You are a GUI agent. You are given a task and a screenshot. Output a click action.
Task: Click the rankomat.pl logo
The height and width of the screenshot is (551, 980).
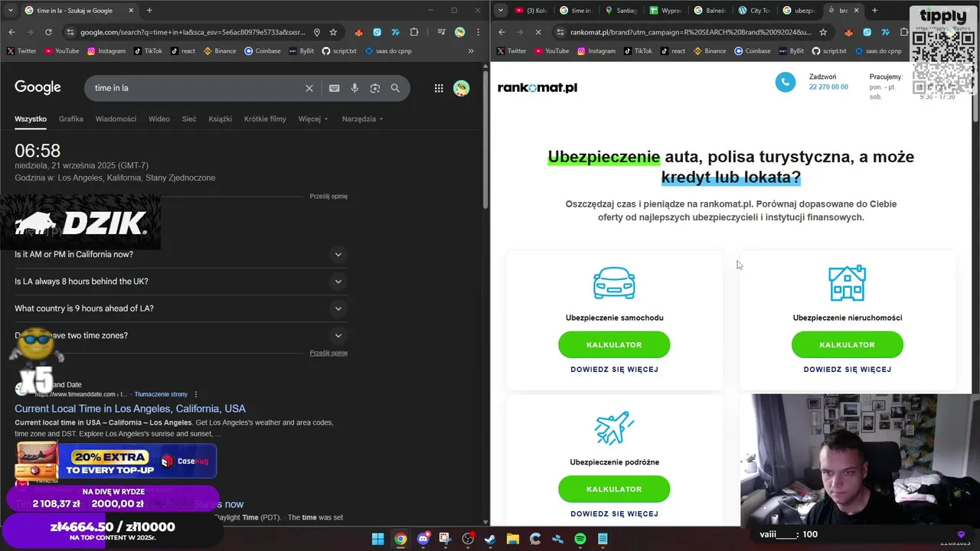537,87
